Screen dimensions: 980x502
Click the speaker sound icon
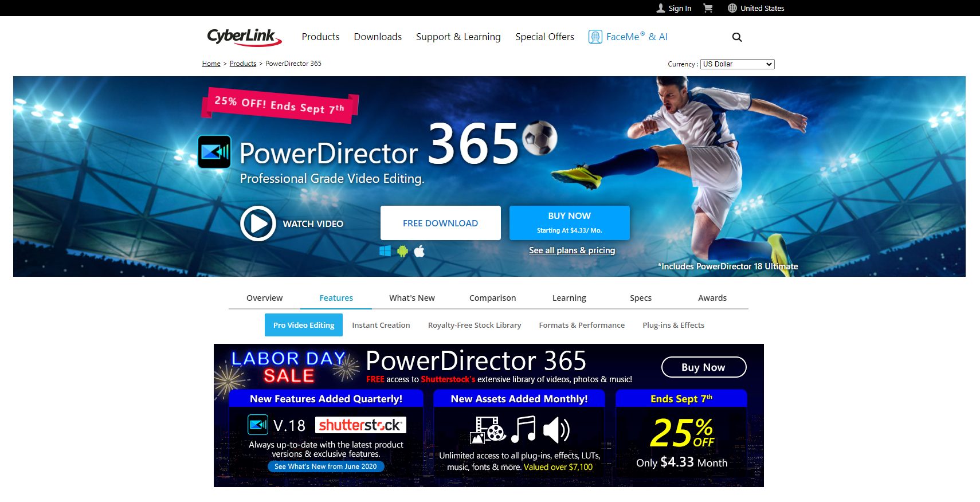point(556,430)
